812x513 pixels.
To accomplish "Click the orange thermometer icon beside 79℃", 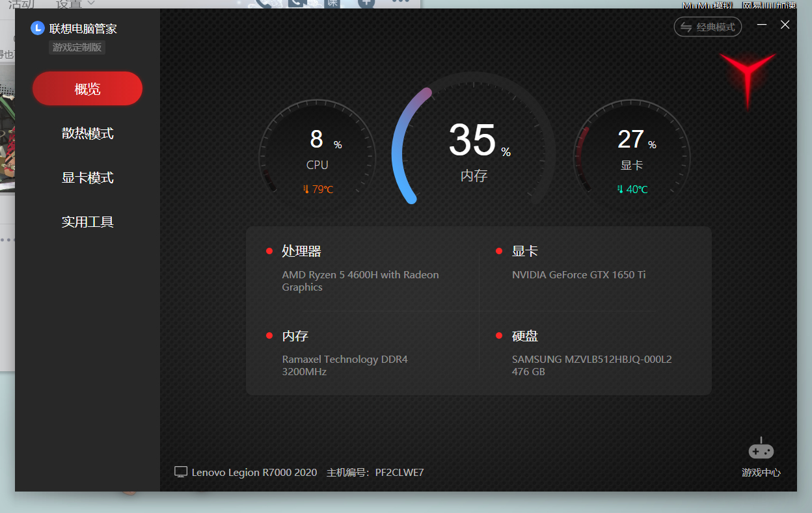I will point(306,189).
